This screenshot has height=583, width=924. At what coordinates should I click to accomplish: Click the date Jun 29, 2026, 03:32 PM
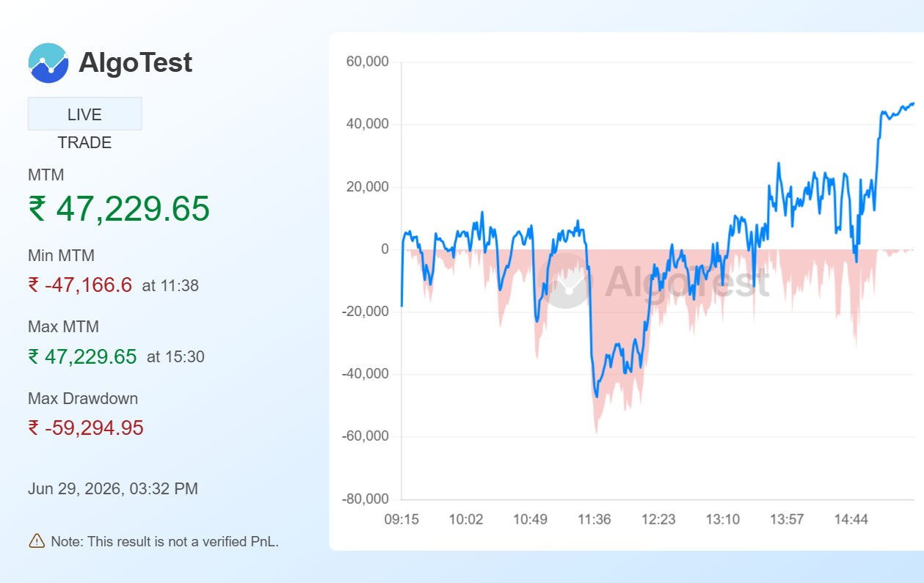pyautogui.click(x=113, y=488)
